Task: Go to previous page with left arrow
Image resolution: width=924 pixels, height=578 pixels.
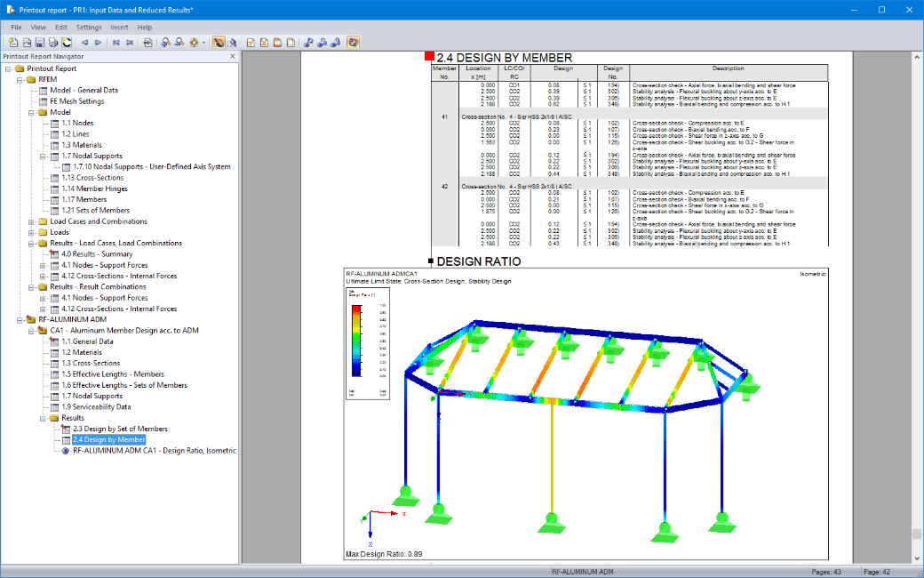Action: pyautogui.click(x=85, y=43)
